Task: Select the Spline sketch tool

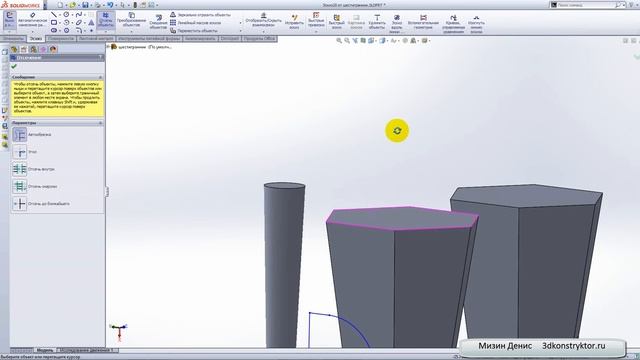Action: click(x=79, y=15)
